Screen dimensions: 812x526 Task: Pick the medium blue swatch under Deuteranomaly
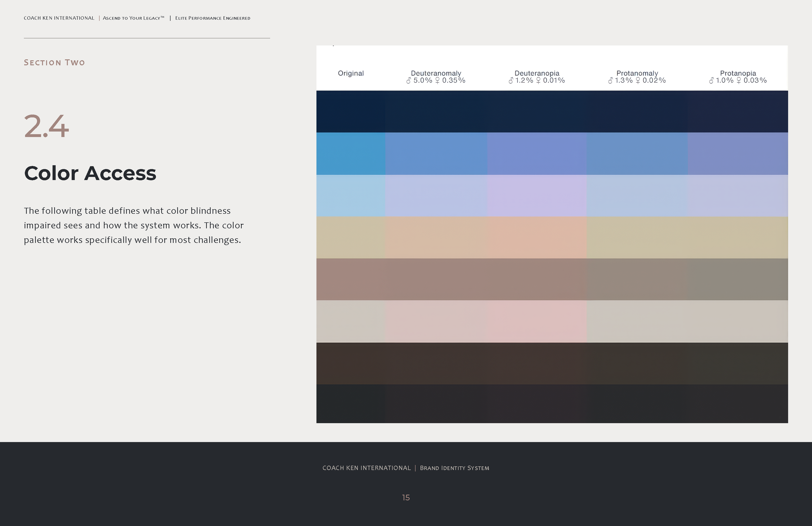[x=436, y=154]
